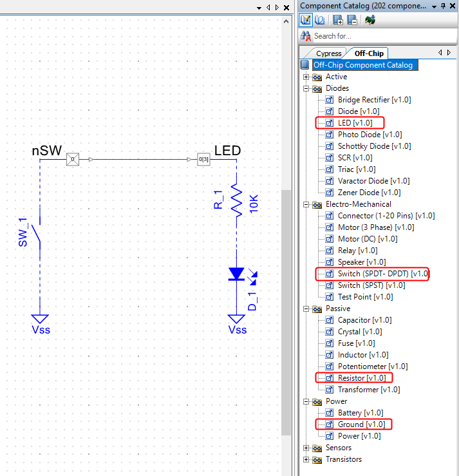Click the binoculars search icon

coord(306,36)
